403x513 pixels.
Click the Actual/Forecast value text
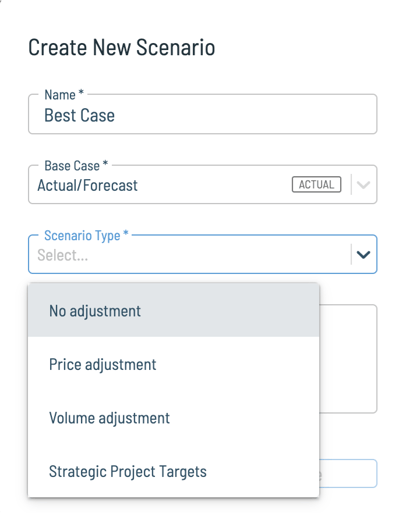(x=87, y=185)
